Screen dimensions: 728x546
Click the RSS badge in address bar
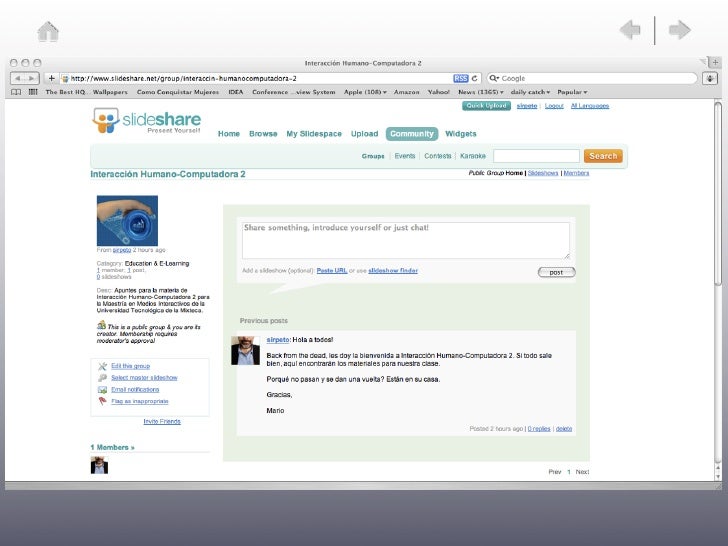click(461, 78)
